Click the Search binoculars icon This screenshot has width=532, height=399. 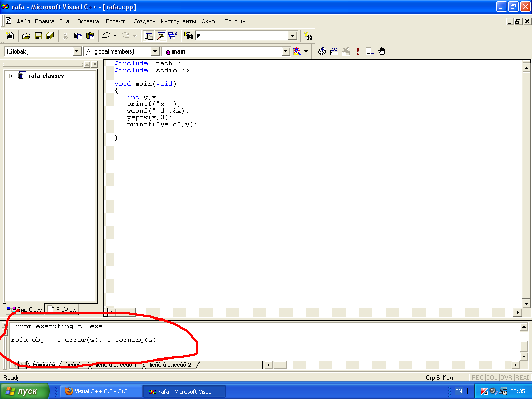(x=309, y=36)
